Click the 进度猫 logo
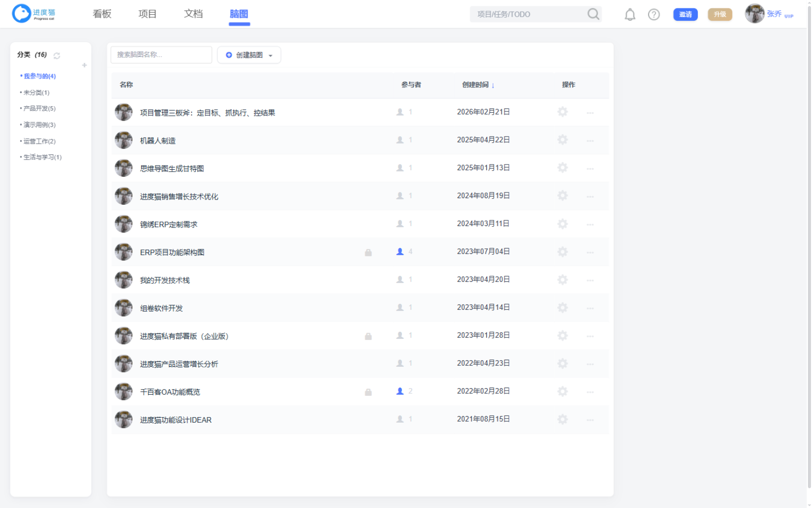The width and height of the screenshot is (812, 508). (x=34, y=14)
